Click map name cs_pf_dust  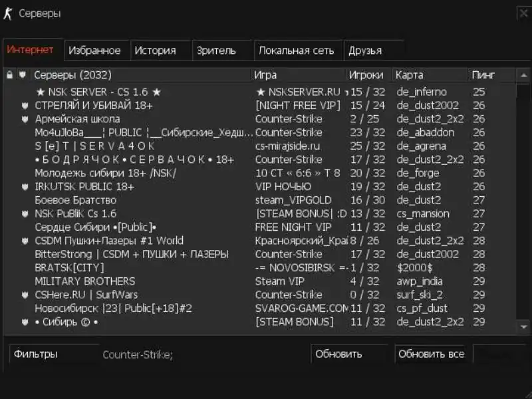point(422,309)
